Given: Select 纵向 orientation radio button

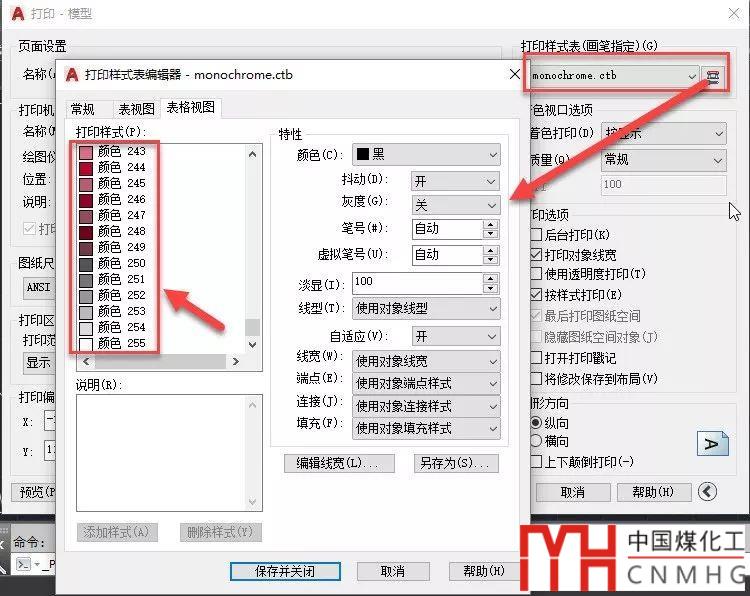Looking at the screenshot, I should [536, 423].
